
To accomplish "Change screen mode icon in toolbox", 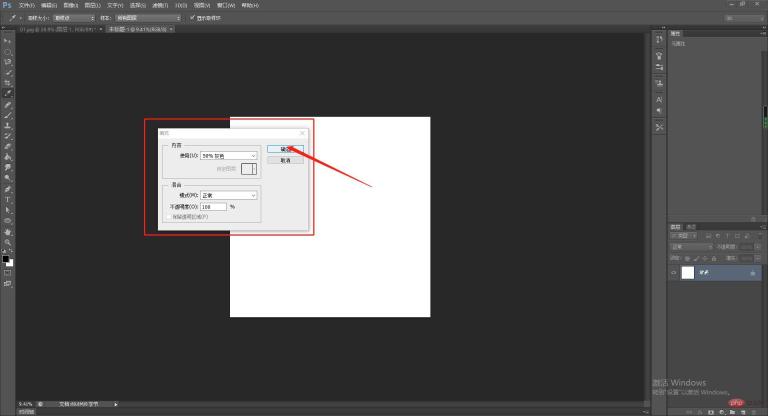I will (x=7, y=284).
